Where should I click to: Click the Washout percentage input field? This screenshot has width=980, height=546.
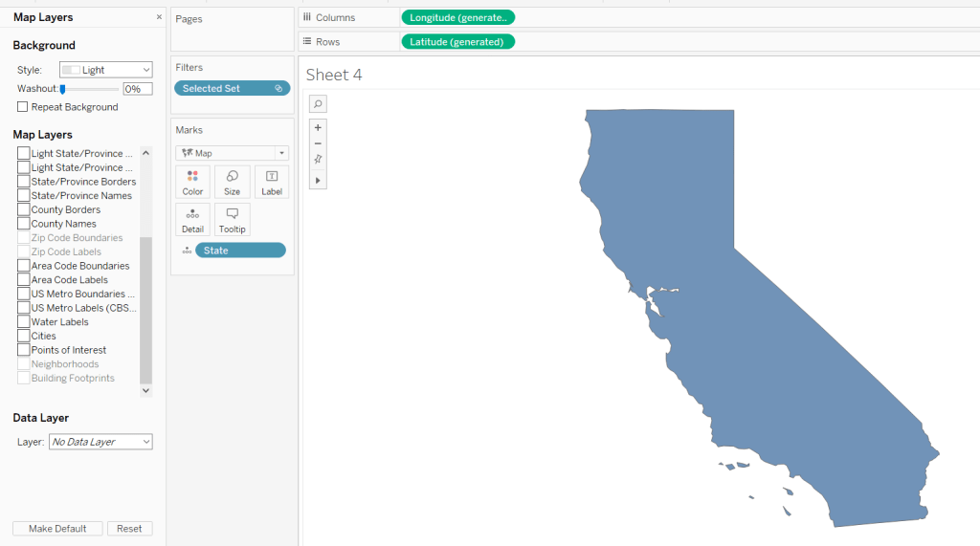[x=137, y=89]
